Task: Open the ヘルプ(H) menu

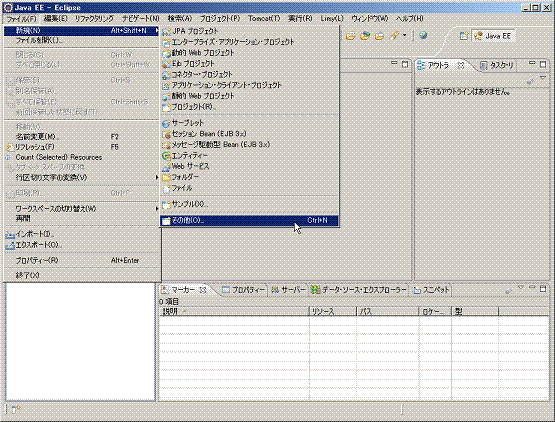Action: pyautogui.click(x=410, y=19)
